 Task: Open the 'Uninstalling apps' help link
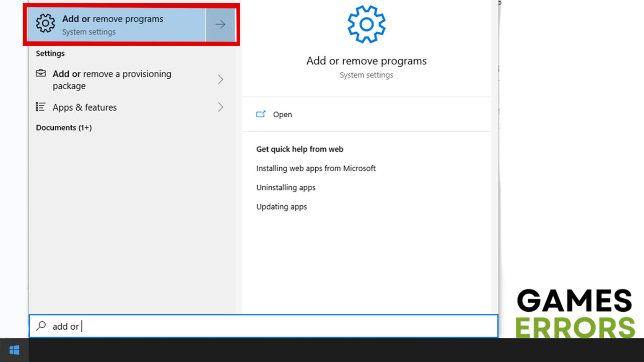(x=286, y=188)
